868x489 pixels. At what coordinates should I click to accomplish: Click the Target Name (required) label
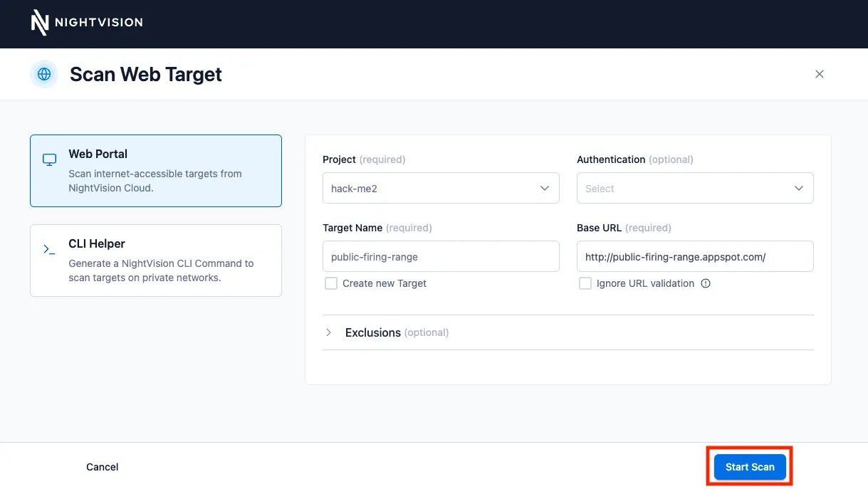click(x=377, y=228)
